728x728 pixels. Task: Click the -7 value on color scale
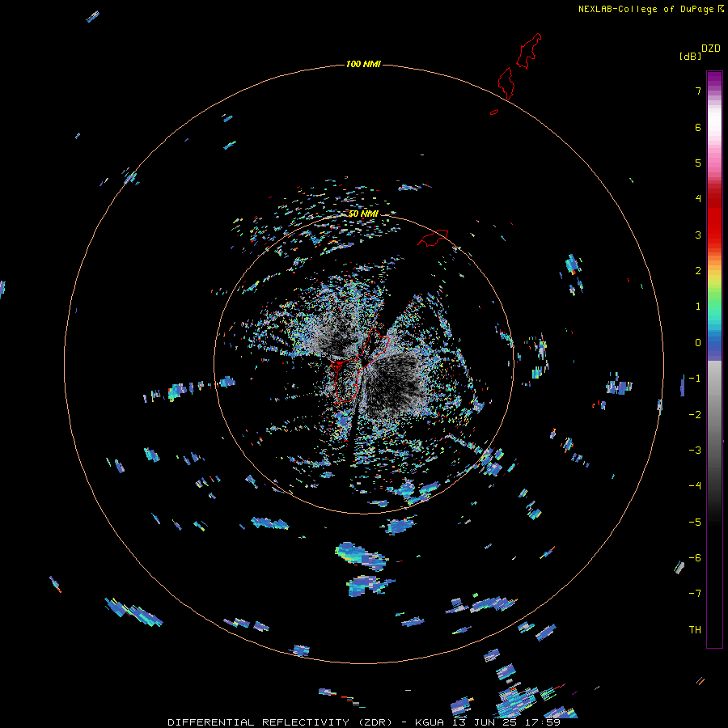695,594
